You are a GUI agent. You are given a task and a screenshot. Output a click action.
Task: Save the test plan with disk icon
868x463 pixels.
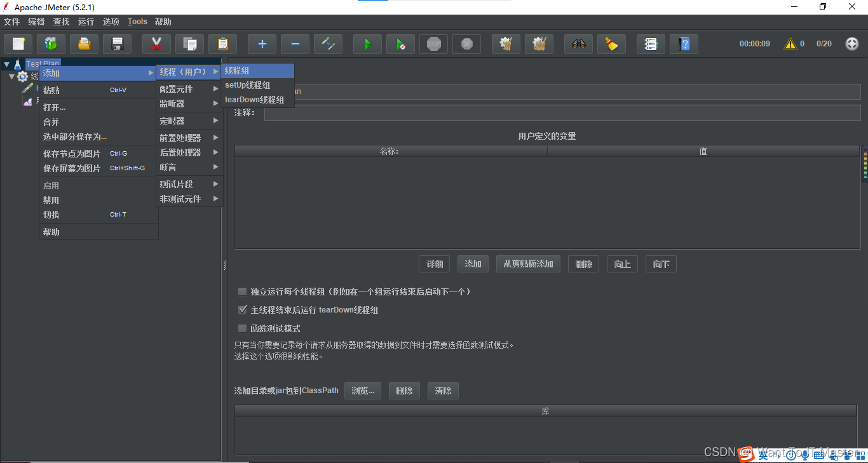click(117, 44)
